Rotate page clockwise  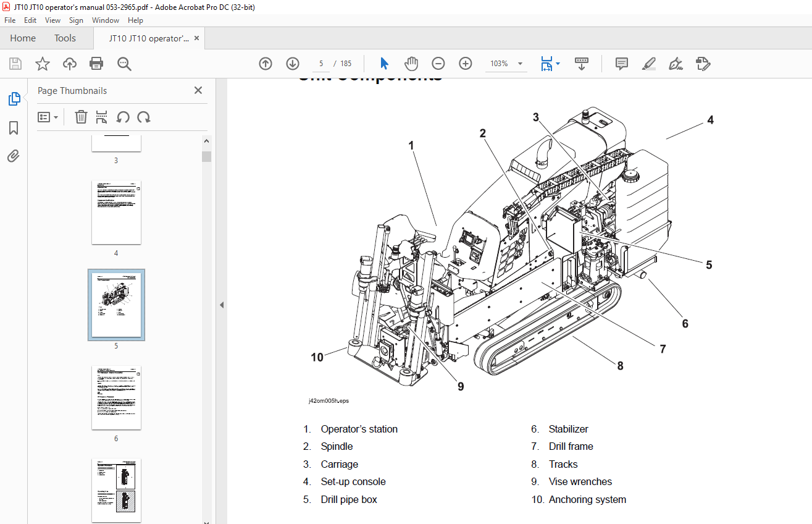[144, 117]
